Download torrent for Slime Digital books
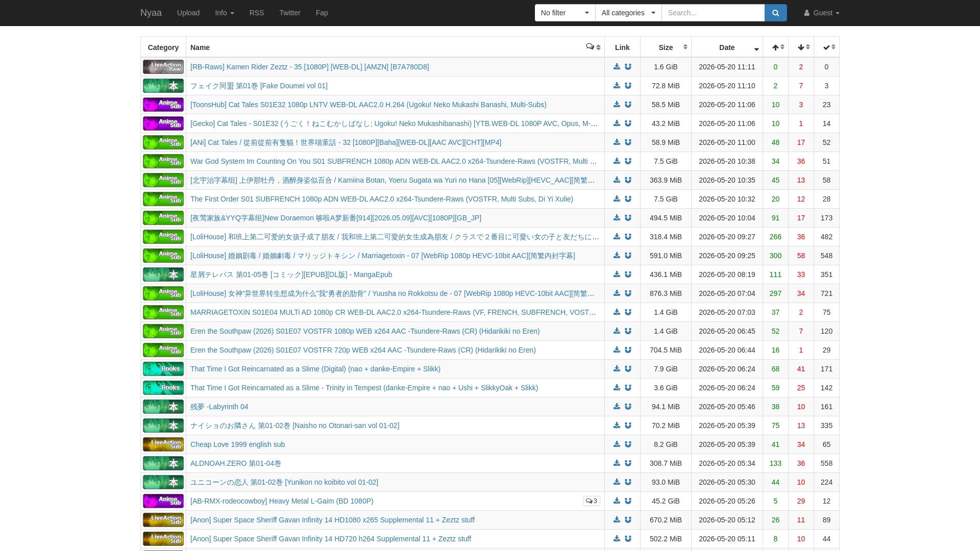The width and height of the screenshot is (980, 551). (x=617, y=369)
